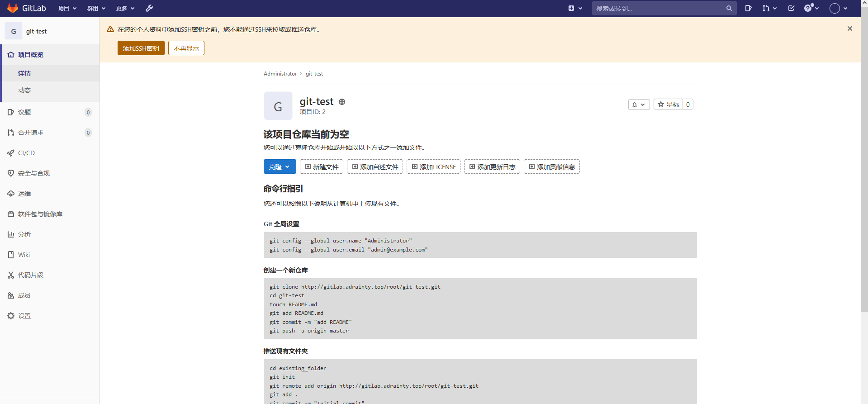Open the user avatar dropdown
The image size is (868, 404).
(x=839, y=8)
